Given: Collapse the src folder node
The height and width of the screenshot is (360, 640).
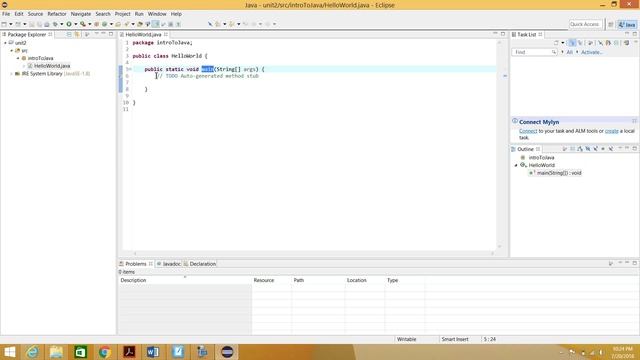Looking at the screenshot, I should 11,50.
